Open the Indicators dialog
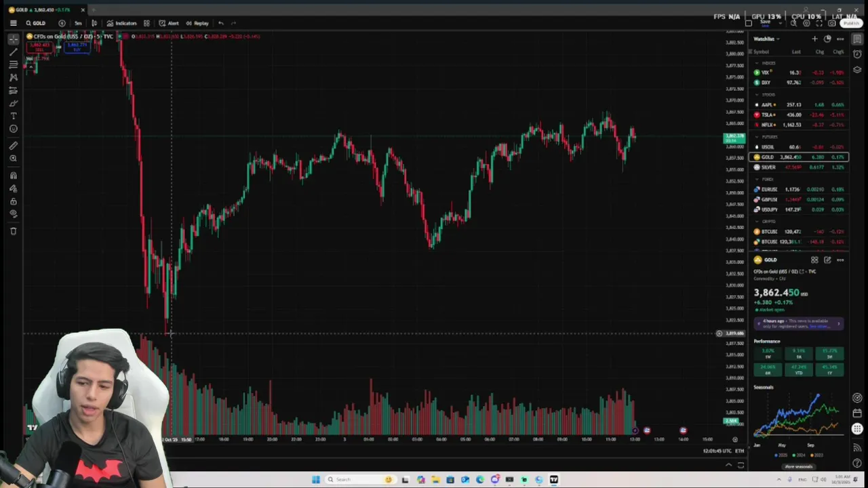868x488 pixels. pyautogui.click(x=122, y=23)
